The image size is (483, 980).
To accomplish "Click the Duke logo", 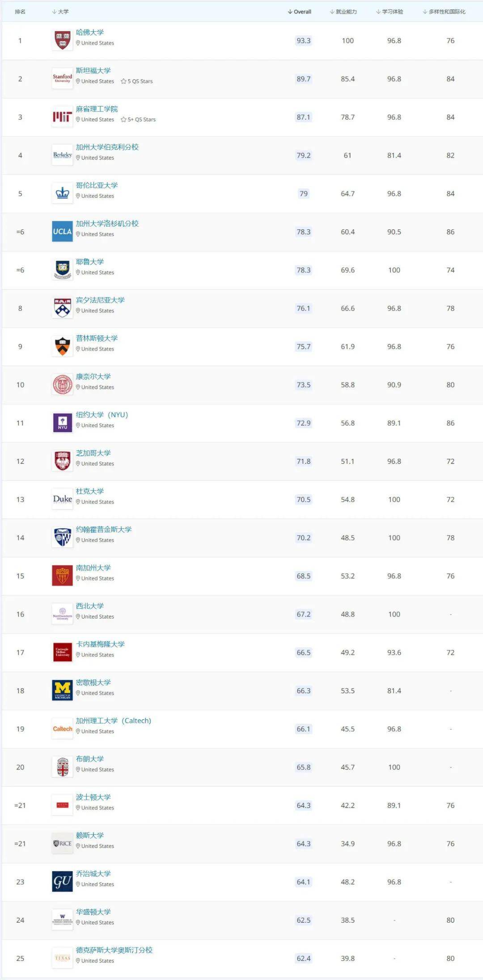I will coord(62,499).
